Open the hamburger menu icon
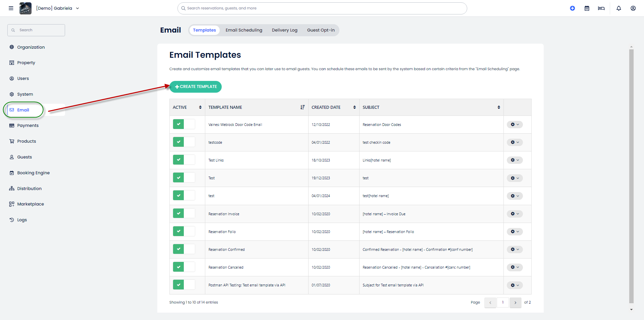The image size is (644, 320). (x=11, y=8)
